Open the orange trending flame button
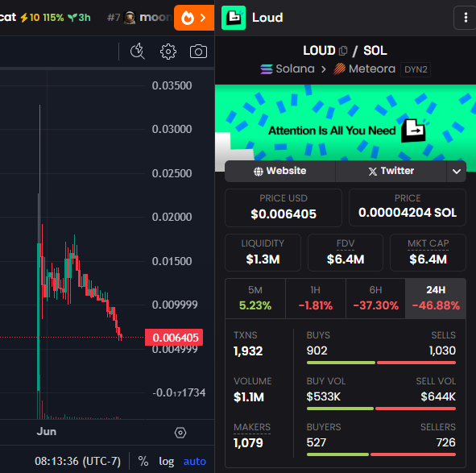This screenshot has height=473, width=476. [194, 18]
